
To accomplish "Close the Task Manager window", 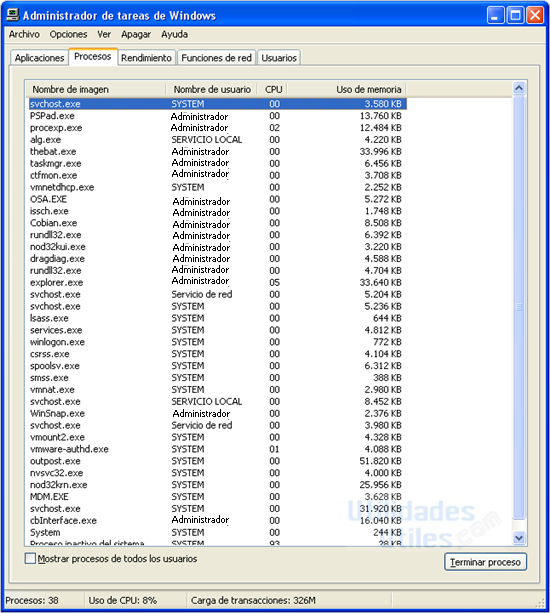I will (535, 16).
